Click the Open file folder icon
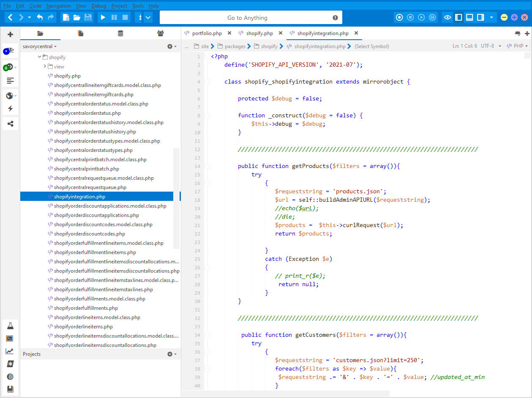This screenshot has height=398, width=532. (77, 17)
